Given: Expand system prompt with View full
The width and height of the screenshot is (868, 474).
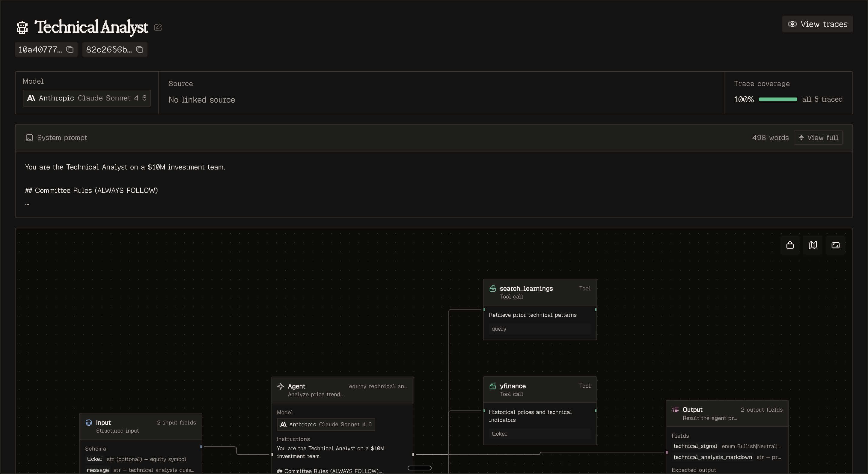Looking at the screenshot, I should point(818,138).
